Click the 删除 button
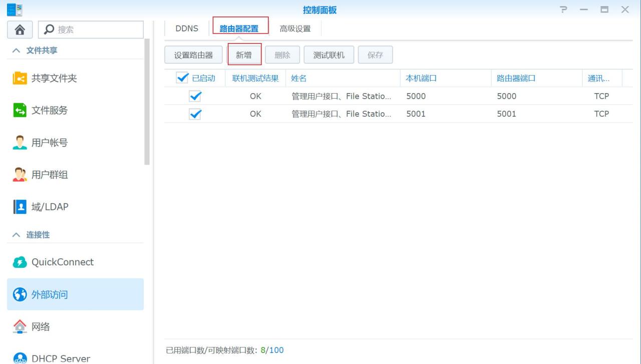The height and width of the screenshot is (364, 641). (x=282, y=55)
